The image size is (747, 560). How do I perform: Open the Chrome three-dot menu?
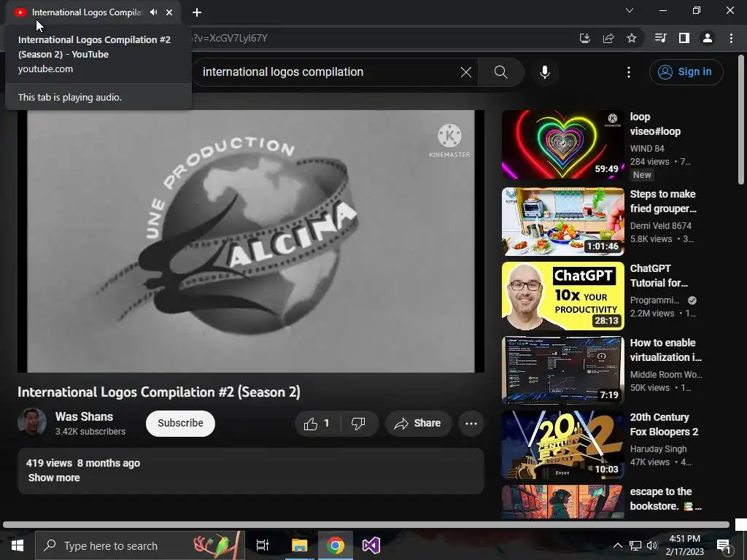[x=731, y=38]
